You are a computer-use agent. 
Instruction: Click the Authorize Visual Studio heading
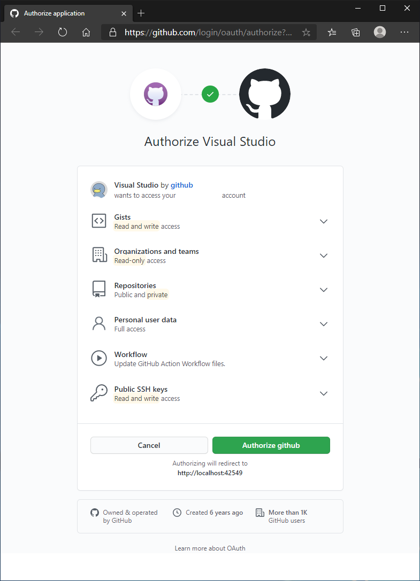(210, 142)
